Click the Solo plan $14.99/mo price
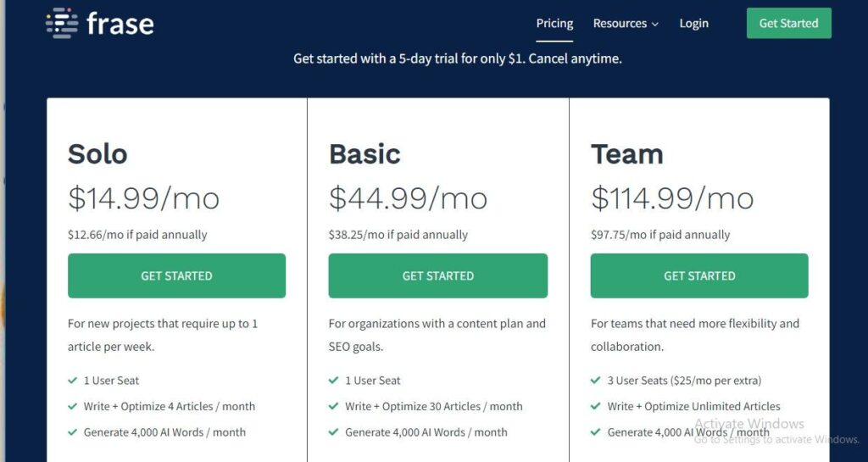Screen dimensions: 868x462 click(143, 198)
